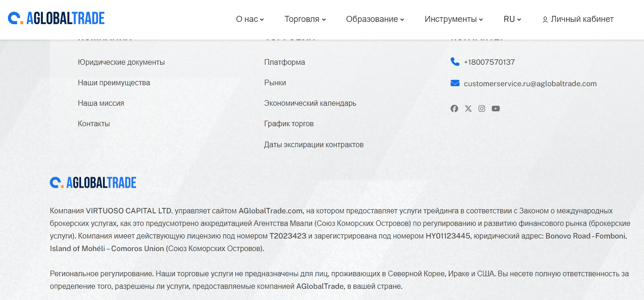Viewport: 644px width, 300px height.
Task: Open the X (Twitter) social icon
Action: 468,108
